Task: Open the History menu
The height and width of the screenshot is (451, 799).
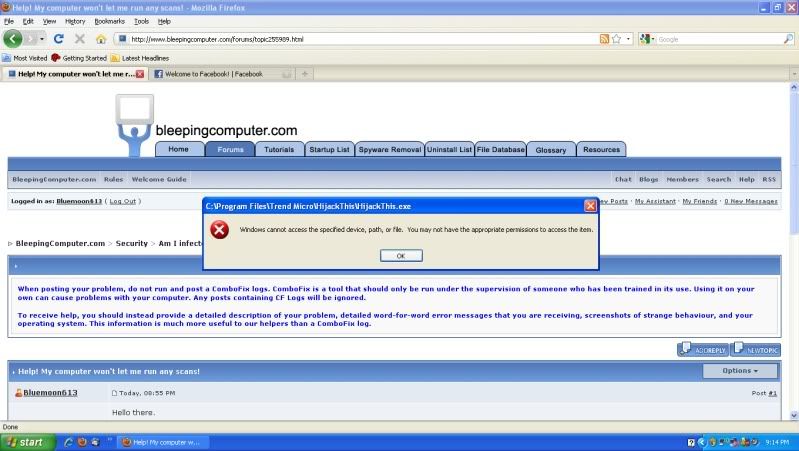Action: (75, 21)
